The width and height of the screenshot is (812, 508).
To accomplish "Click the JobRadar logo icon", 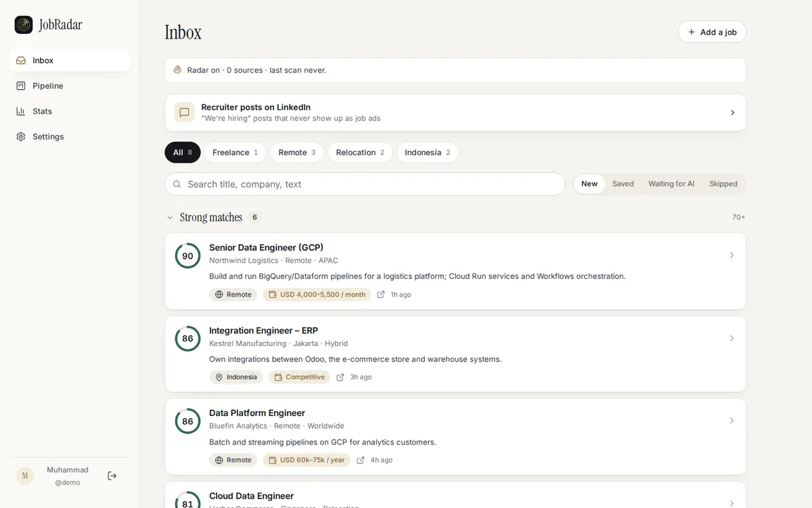I will (24, 25).
